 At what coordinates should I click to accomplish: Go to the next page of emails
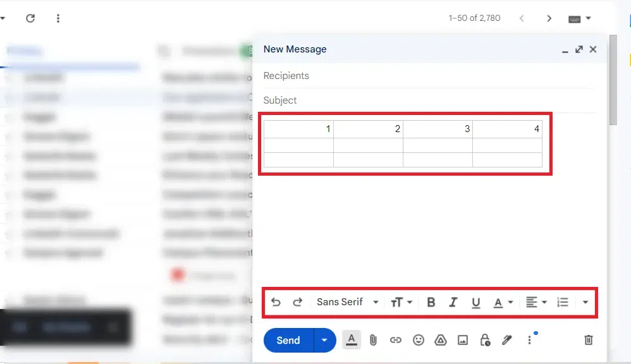coord(549,18)
